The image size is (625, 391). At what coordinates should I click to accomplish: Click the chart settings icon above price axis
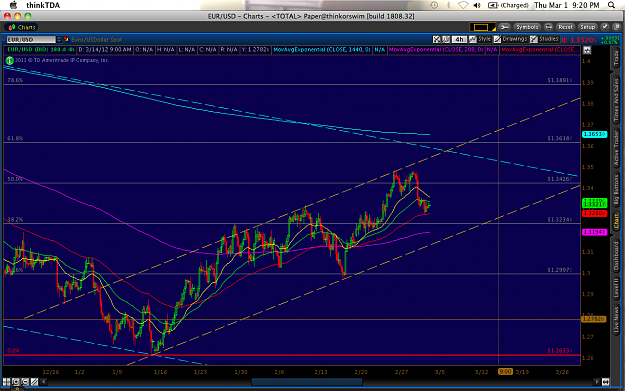[587, 50]
